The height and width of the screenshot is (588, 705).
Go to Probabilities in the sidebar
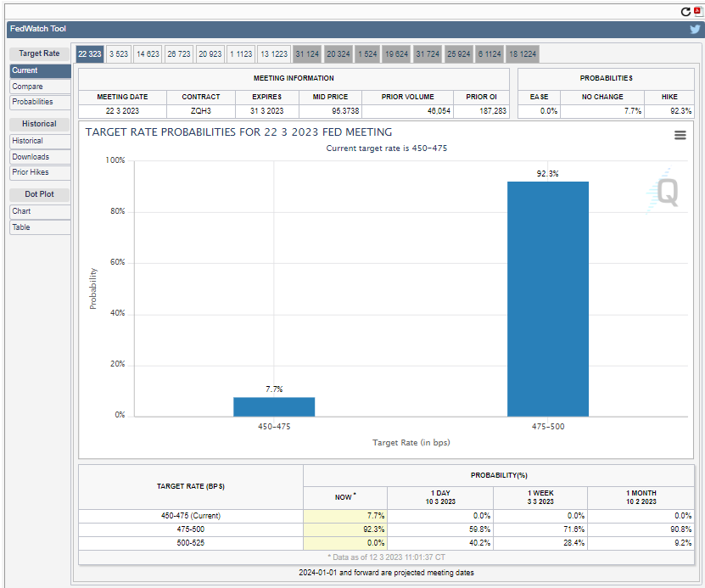pos(40,102)
